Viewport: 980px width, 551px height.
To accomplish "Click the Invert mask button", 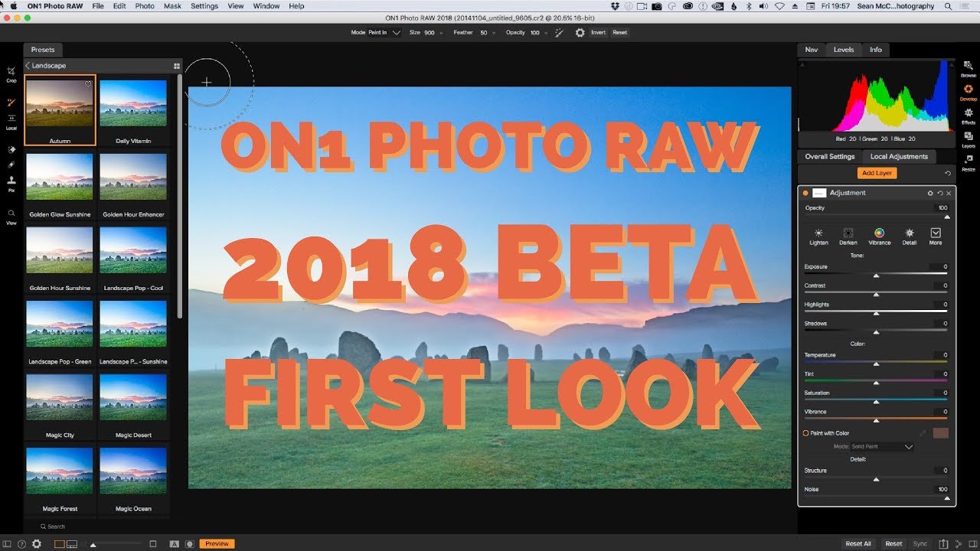I will click(598, 33).
